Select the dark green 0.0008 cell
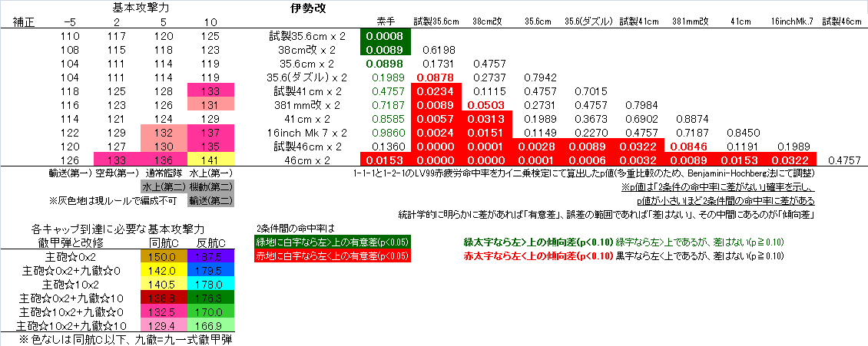Screen dimensions: 868x346 pos(386,36)
